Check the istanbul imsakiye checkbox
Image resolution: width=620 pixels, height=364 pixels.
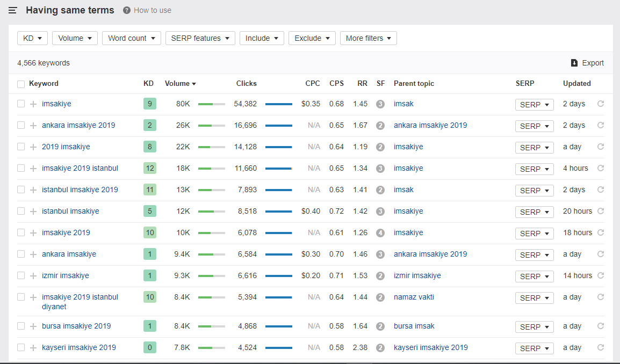21,211
